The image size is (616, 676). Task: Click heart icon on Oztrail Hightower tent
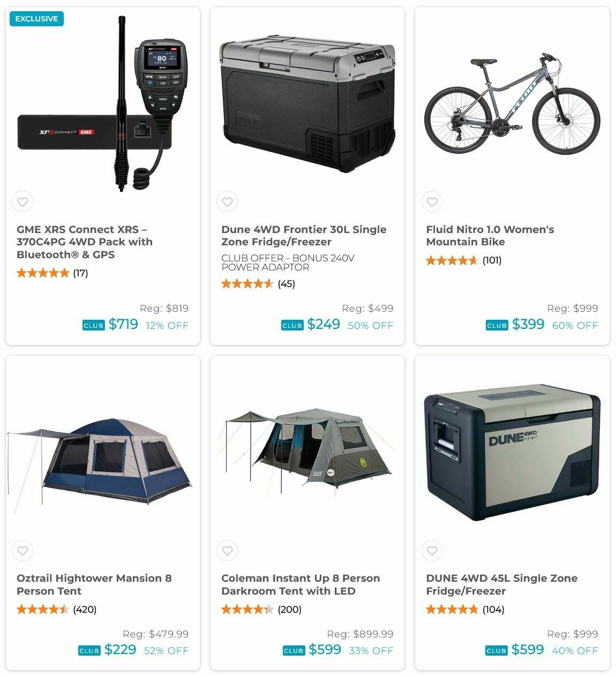[22, 551]
